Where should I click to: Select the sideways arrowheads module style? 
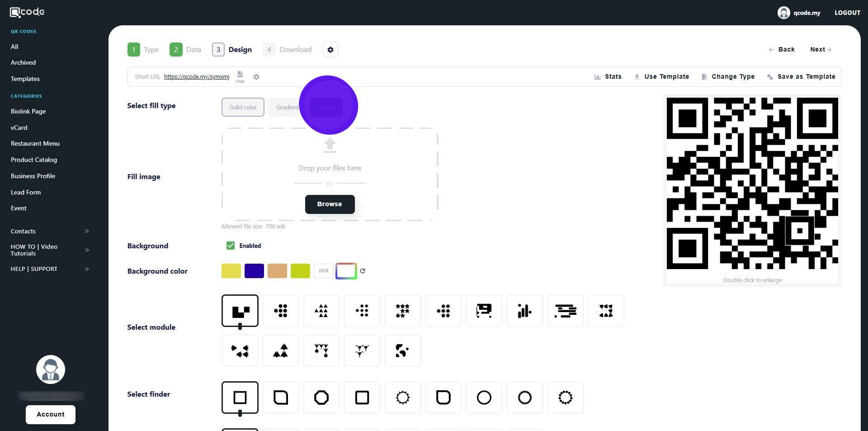click(240, 350)
